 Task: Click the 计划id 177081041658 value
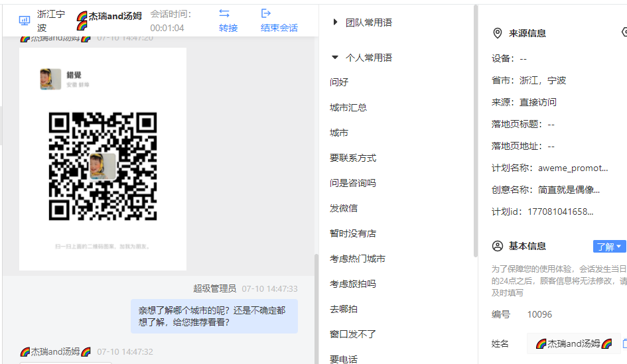coord(560,212)
